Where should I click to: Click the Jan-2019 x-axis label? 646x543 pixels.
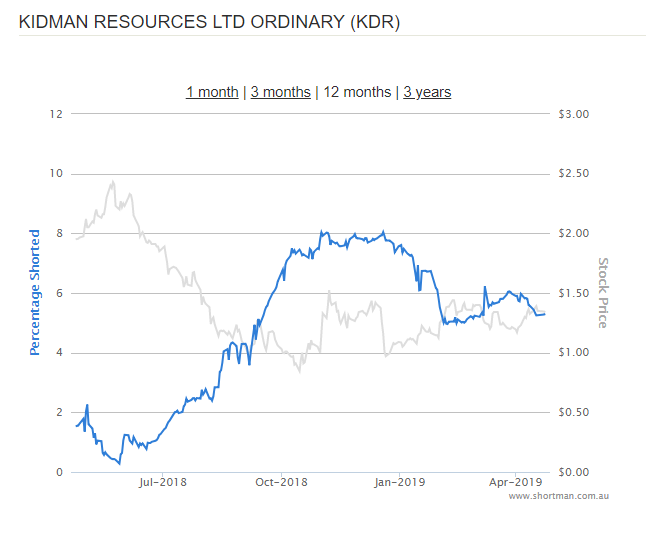[400, 482]
